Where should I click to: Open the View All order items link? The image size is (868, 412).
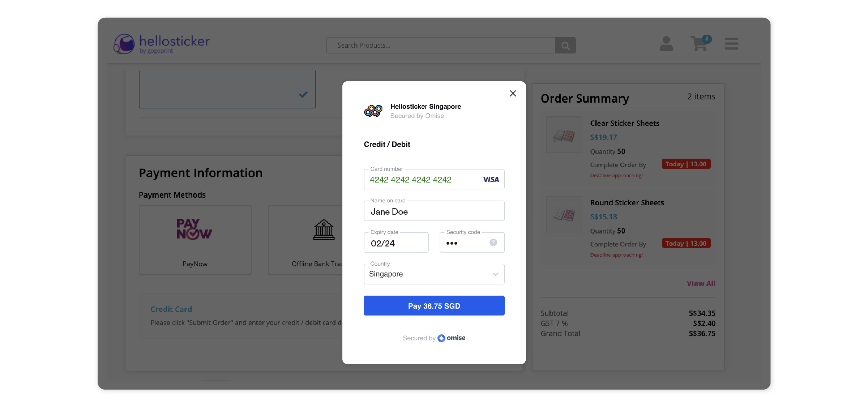[701, 284]
